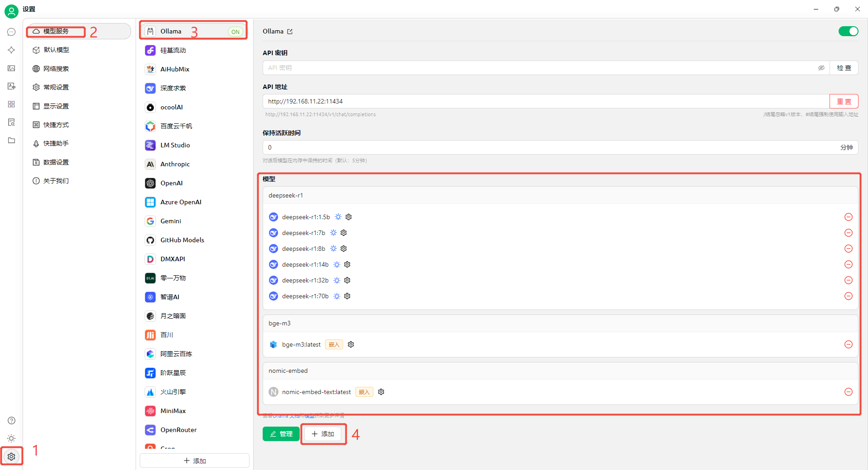Open settings gear for deepseek-r1:1.5b
Screen dimensions: 868x470
coord(349,217)
